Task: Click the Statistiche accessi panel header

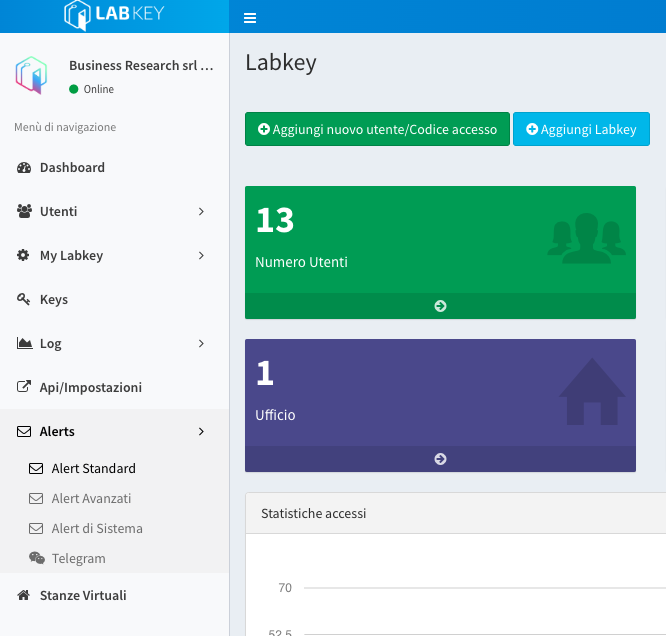Action: click(455, 513)
